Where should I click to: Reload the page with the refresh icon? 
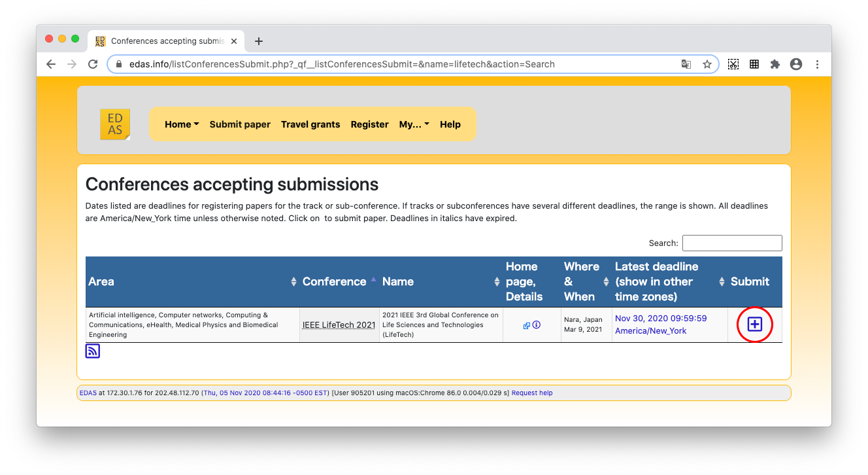93,64
